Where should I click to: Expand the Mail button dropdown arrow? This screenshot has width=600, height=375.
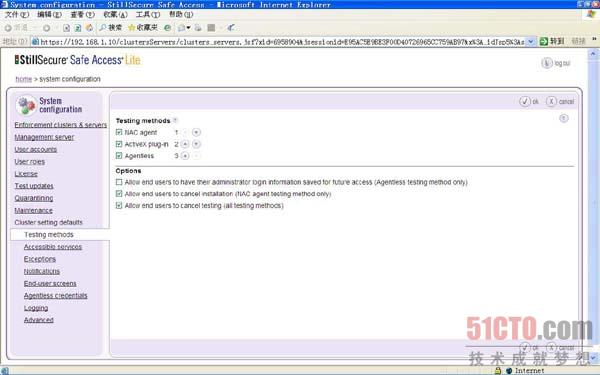pyautogui.click(x=188, y=28)
